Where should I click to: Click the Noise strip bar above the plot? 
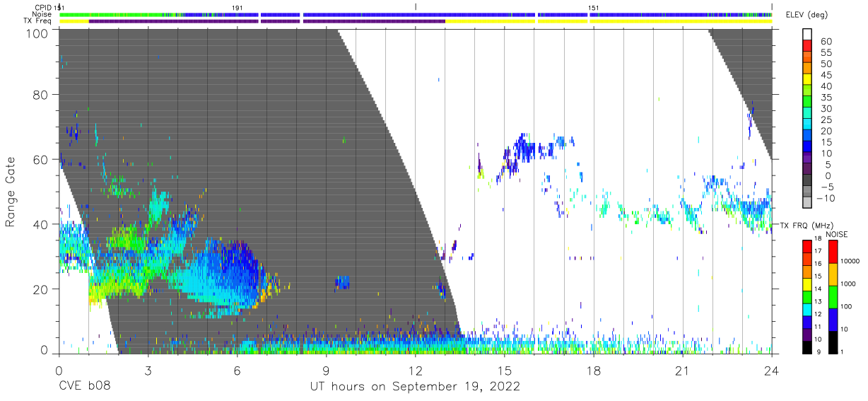tap(416, 14)
